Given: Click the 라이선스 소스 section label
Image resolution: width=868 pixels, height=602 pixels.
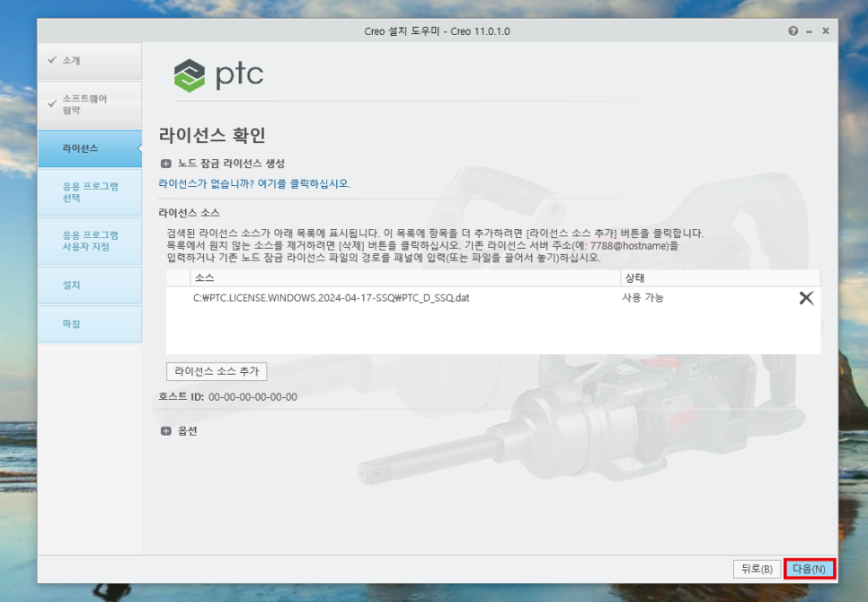Looking at the screenshot, I should click(189, 213).
